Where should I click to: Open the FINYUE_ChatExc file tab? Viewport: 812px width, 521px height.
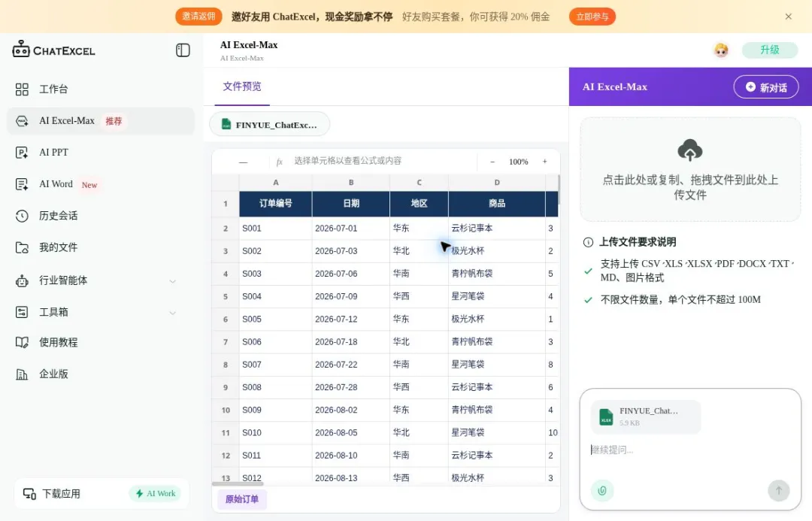click(x=269, y=124)
